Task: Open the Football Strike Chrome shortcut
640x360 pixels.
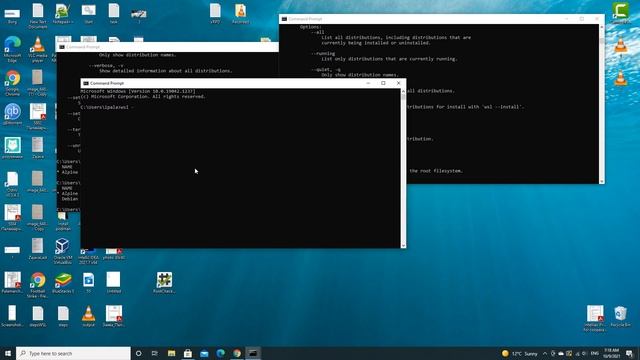Action: [x=38, y=285]
